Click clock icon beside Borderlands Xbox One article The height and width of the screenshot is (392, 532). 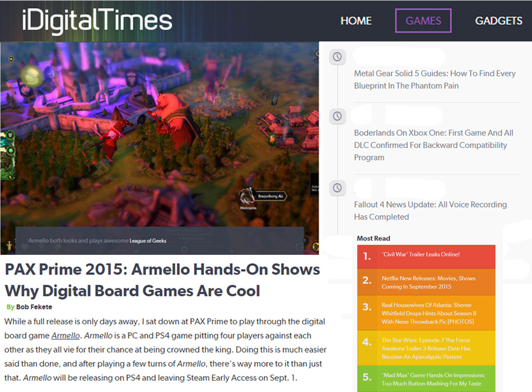click(337, 116)
